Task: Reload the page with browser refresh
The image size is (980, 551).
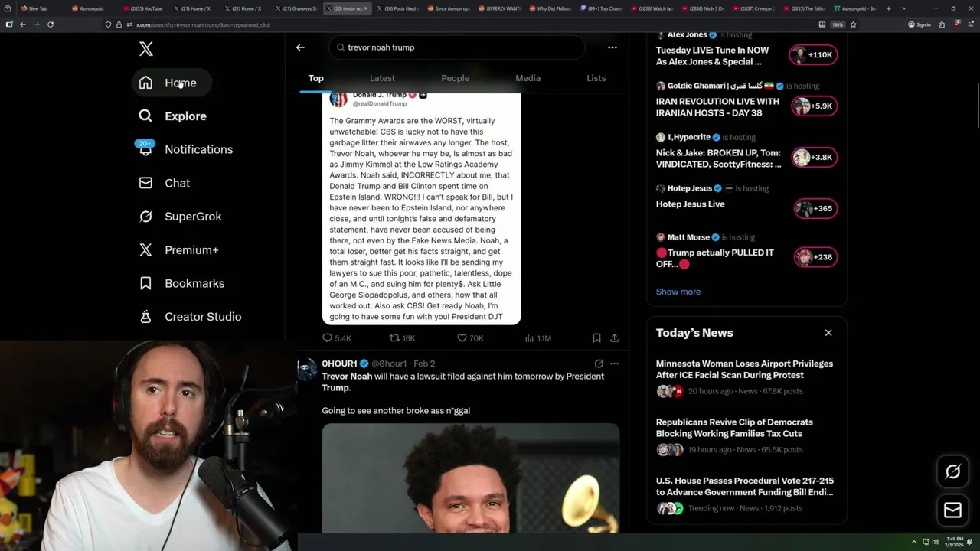Action: [x=51, y=24]
